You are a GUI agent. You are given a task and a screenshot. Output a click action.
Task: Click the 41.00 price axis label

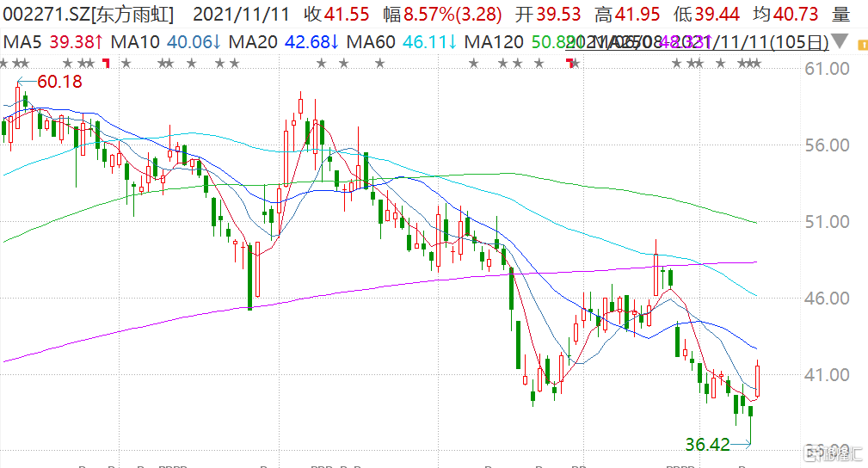click(827, 375)
